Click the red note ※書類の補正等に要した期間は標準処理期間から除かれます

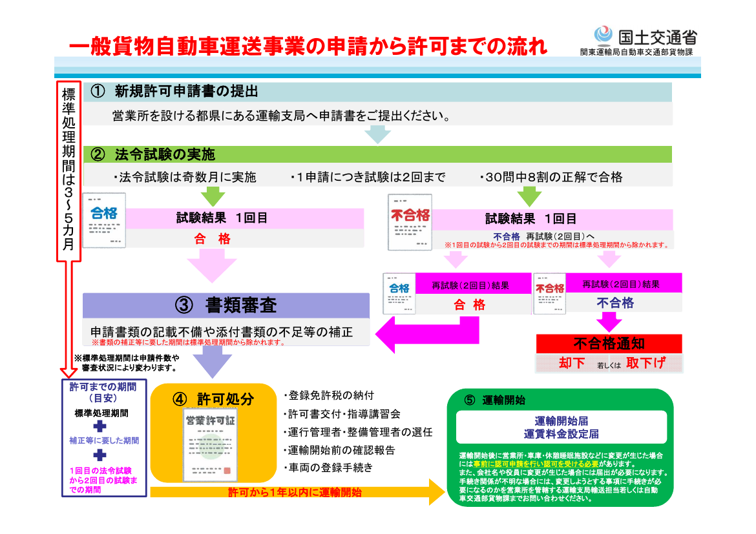(x=189, y=342)
